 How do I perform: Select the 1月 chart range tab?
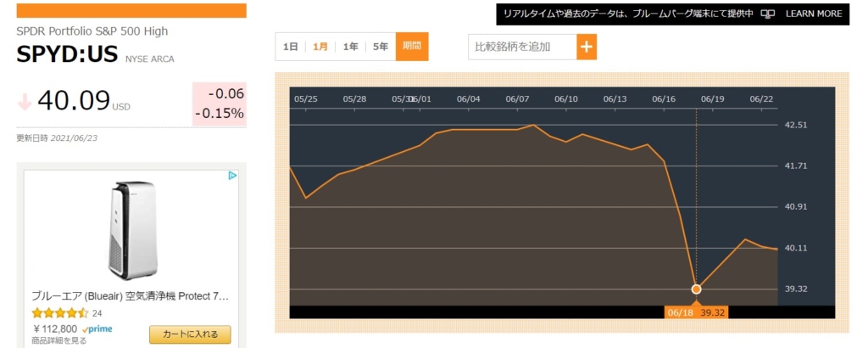click(x=320, y=47)
